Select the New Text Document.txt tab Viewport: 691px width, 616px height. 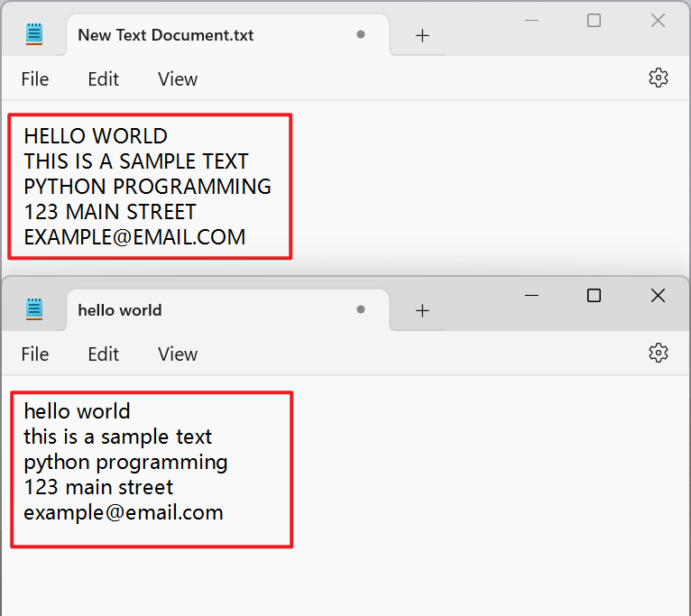coord(166,35)
